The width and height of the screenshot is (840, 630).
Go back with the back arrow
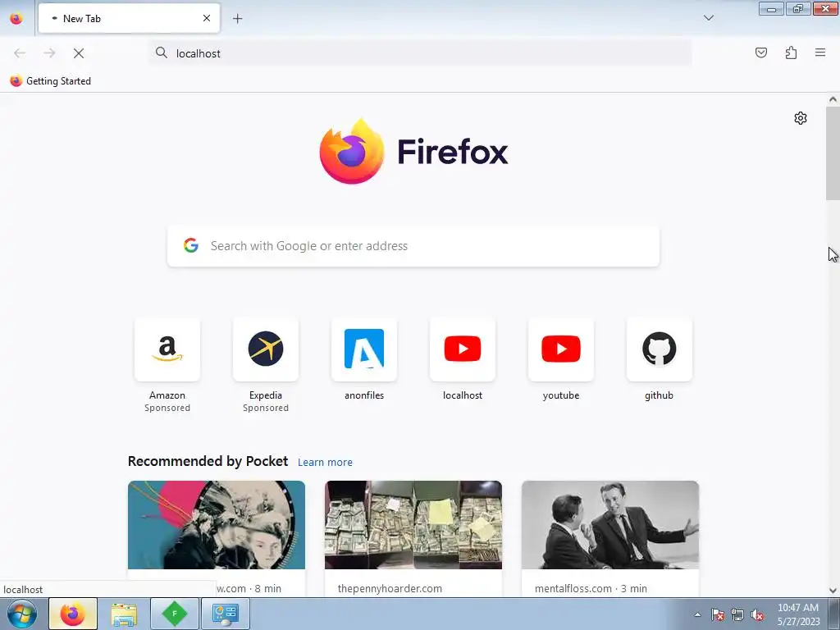point(20,53)
